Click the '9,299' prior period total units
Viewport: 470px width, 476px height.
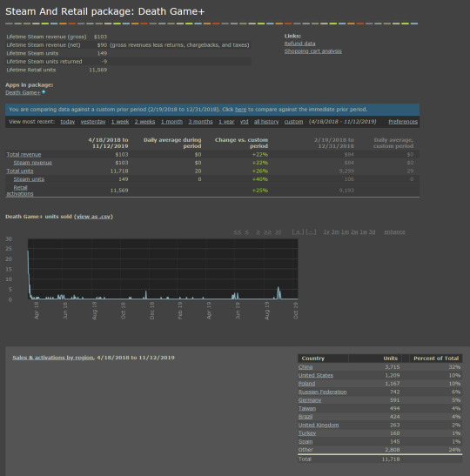(x=346, y=171)
